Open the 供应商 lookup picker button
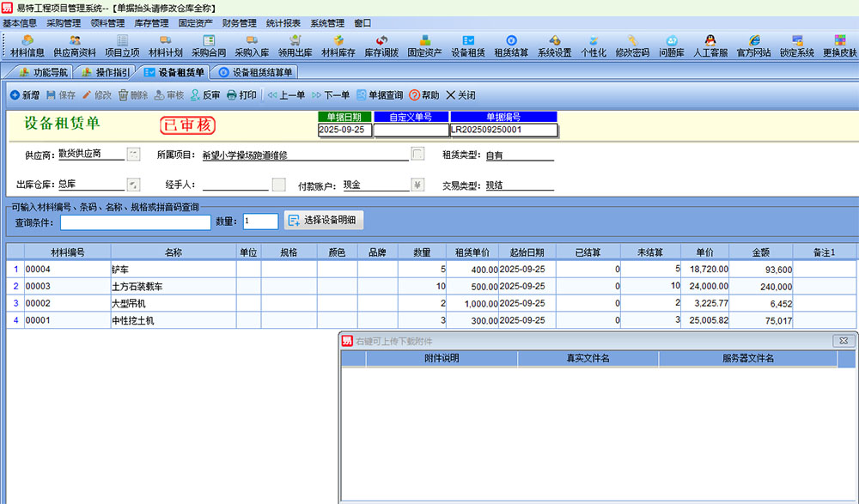Viewport: 859px width, 504px height. 133,155
